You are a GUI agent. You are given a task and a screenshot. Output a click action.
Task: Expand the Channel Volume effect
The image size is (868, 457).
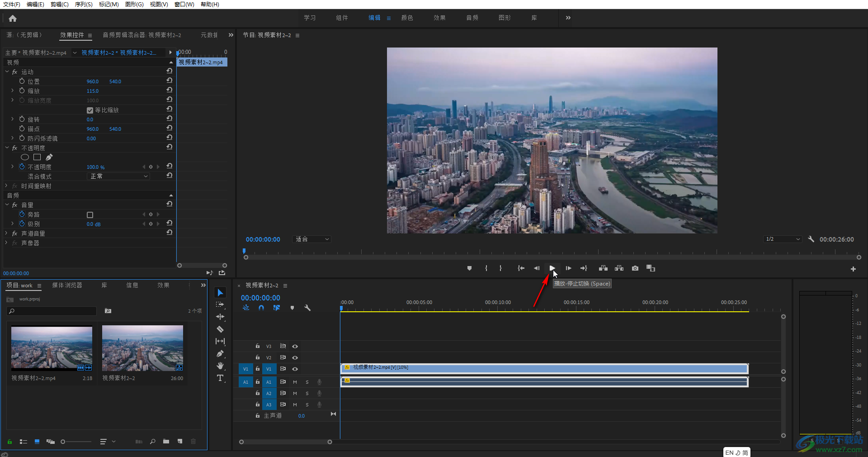click(x=7, y=233)
